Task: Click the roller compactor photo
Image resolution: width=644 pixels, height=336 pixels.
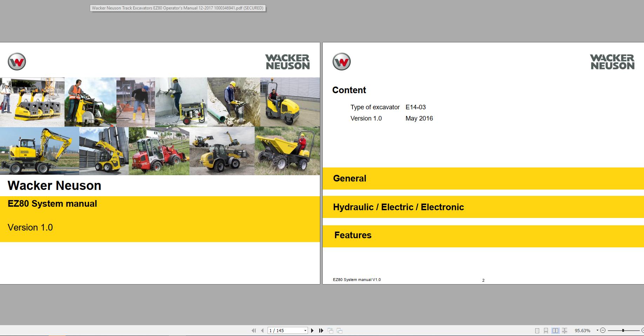Action: pos(290,102)
